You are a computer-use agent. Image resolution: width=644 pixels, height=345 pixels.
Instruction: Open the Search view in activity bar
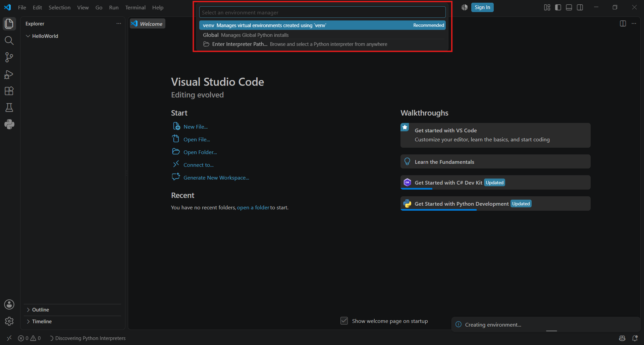click(x=9, y=41)
